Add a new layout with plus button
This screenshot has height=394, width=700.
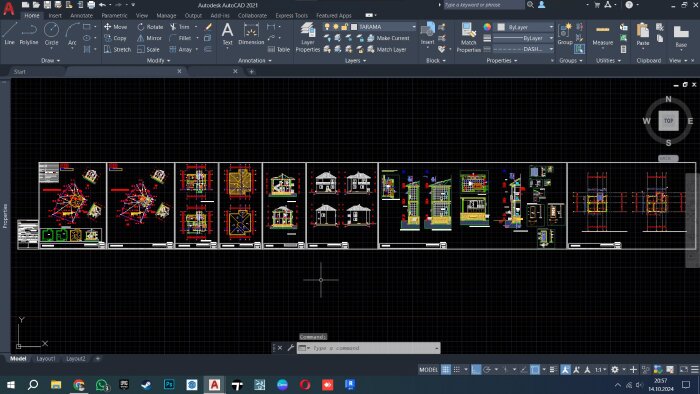pos(97,359)
